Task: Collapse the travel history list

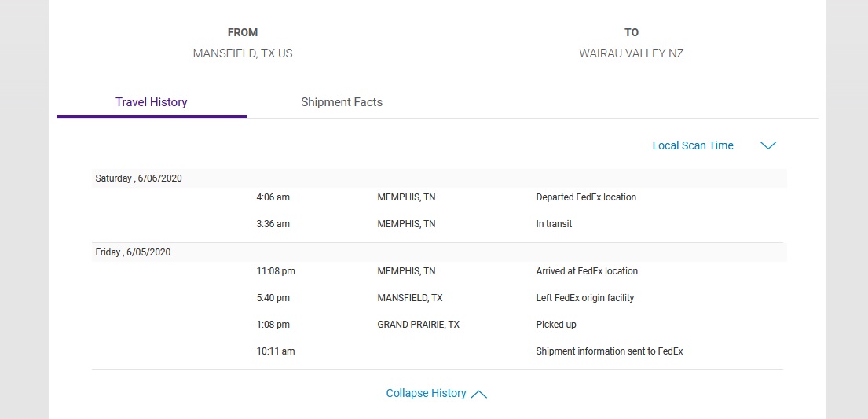Action: pos(427,393)
